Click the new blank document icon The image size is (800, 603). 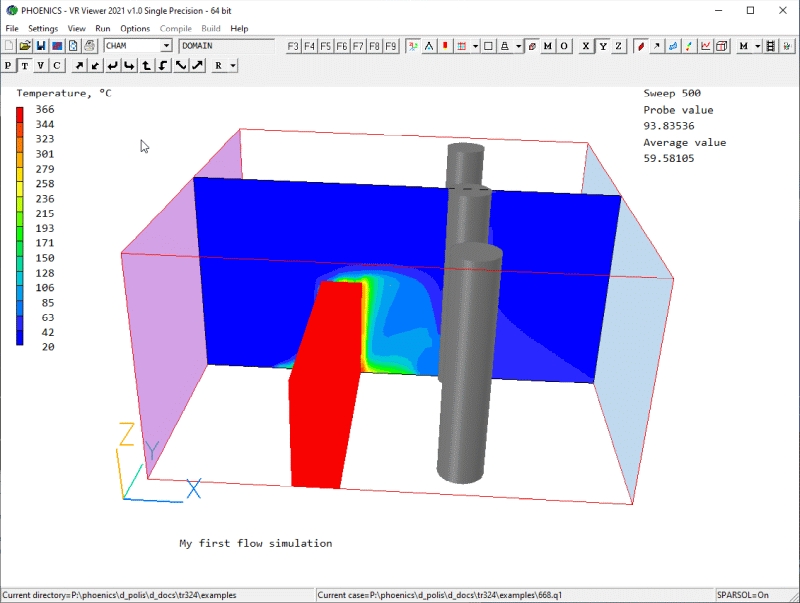pos(9,46)
